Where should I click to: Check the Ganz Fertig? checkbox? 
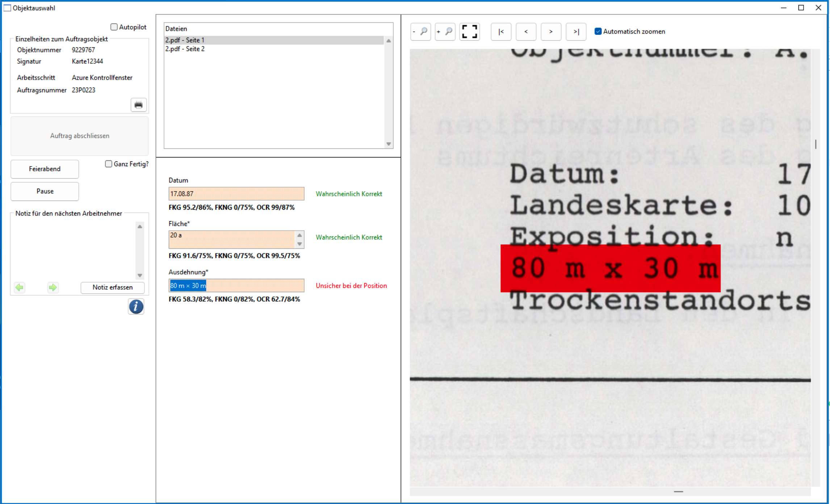click(109, 164)
